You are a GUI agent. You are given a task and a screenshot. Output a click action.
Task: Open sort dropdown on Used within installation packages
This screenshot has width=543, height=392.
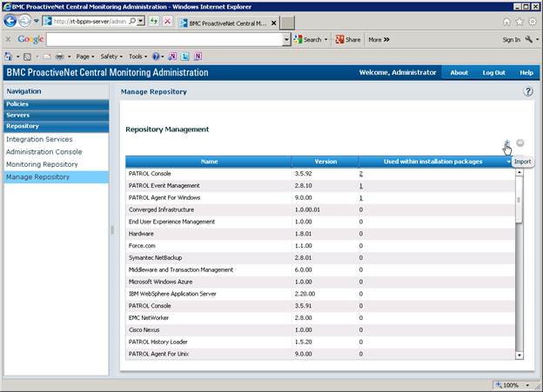point(508,162)
